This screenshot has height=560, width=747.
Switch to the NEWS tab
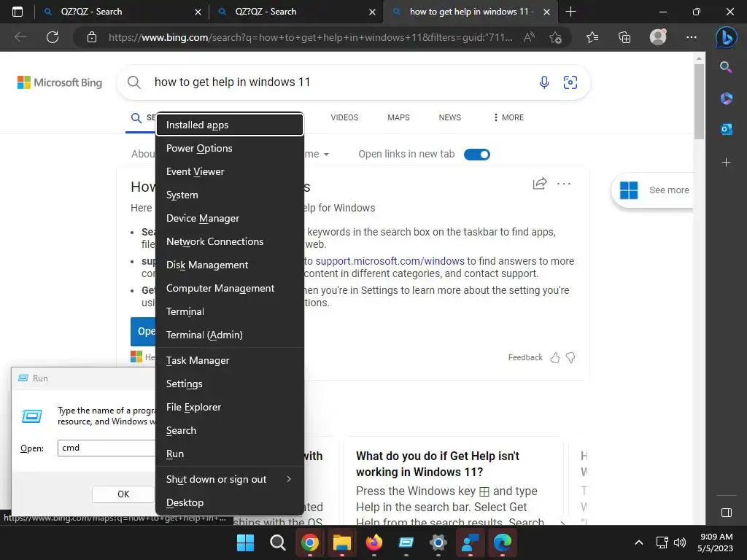coord(449,117)
